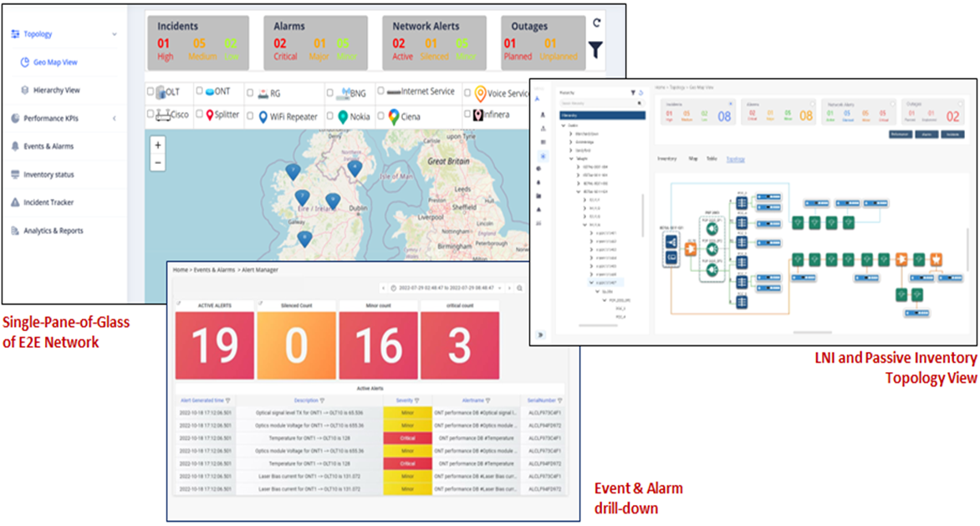Viewport: 980px width, 526px height.
Task: Click the BNG antenna icon
Action: point(343,93)
